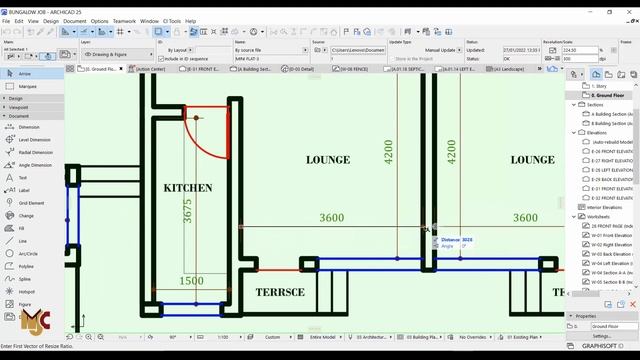Toggle the guide lines button
Viewport: 640px width, 360px height.
[x=66, y=31]
